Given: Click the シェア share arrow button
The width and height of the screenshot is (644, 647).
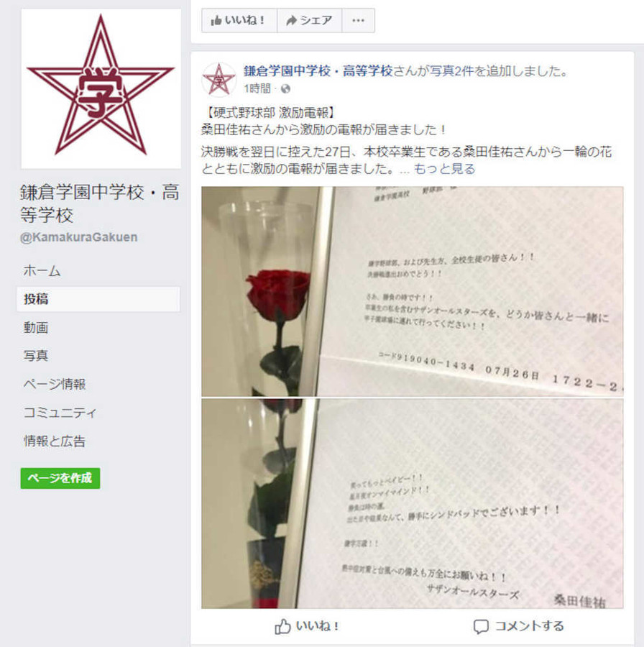Looking at the screenshot, I should click(x=309, y=20).
